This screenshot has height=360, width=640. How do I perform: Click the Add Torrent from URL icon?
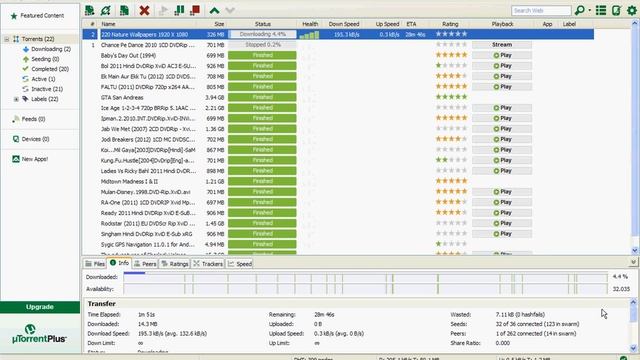106,10
